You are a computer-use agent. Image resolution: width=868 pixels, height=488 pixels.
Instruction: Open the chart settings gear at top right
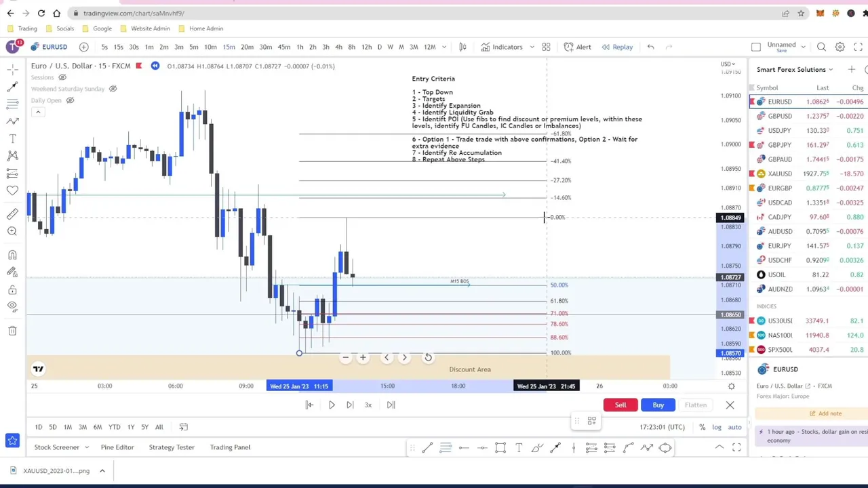pos(840,47)
